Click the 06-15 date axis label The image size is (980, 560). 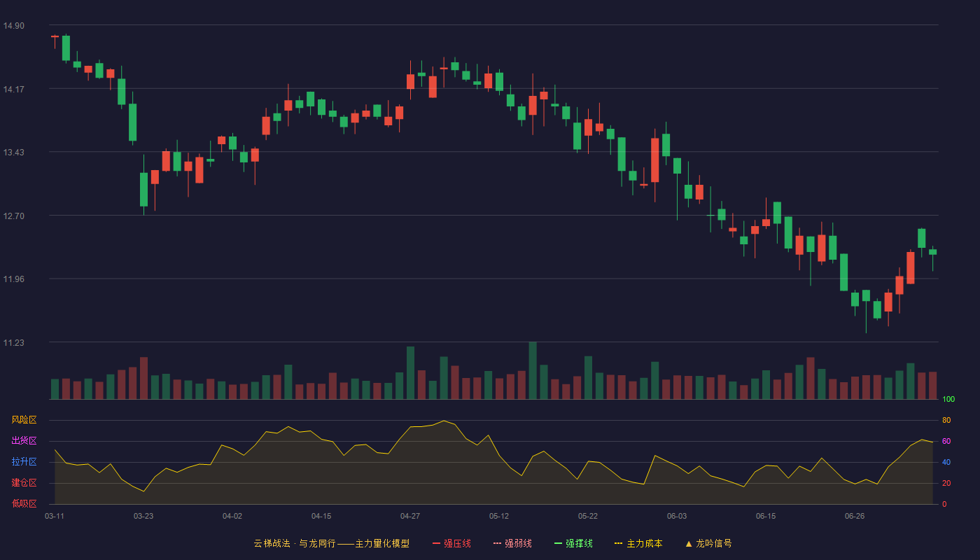766,516
